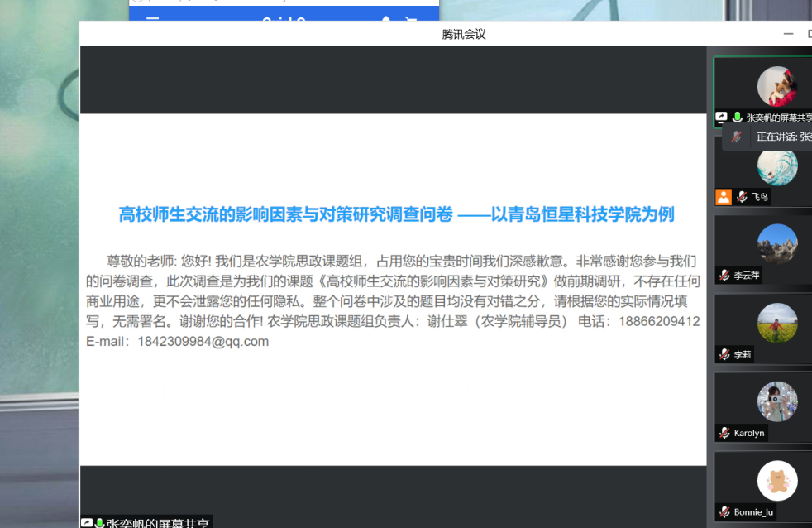Viewport: 812px width, 528px height.
Task: Click muted microphone icon next to Bonnie_lu
Action: point(724,512)
